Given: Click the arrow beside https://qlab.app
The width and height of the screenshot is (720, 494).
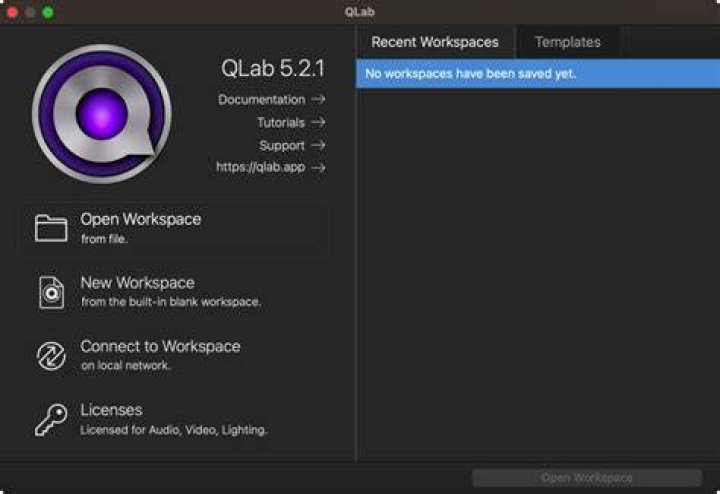Looking at the screenshot, I should point(318,168).
